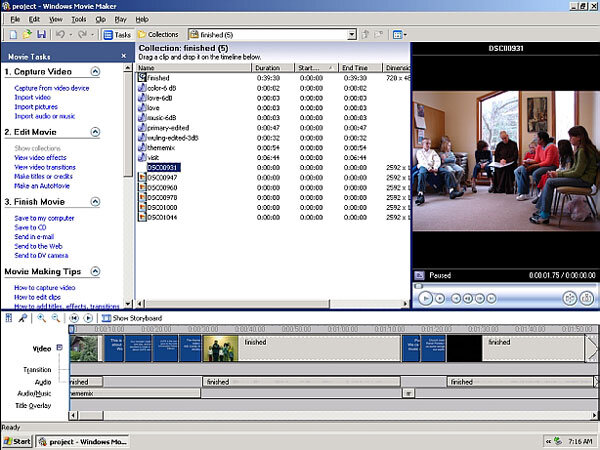Sort collection by Duration column header

(273, 68)
